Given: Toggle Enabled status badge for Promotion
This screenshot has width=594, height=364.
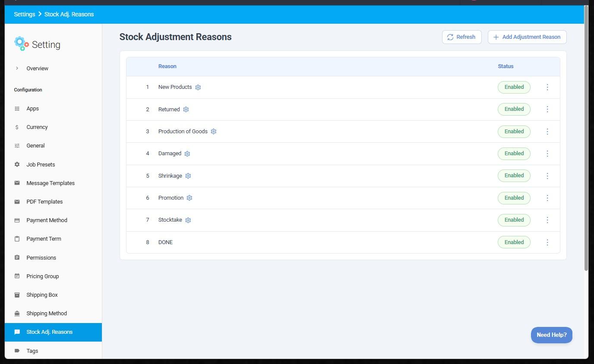Looking at the screenshot, I should pos(514,198).
